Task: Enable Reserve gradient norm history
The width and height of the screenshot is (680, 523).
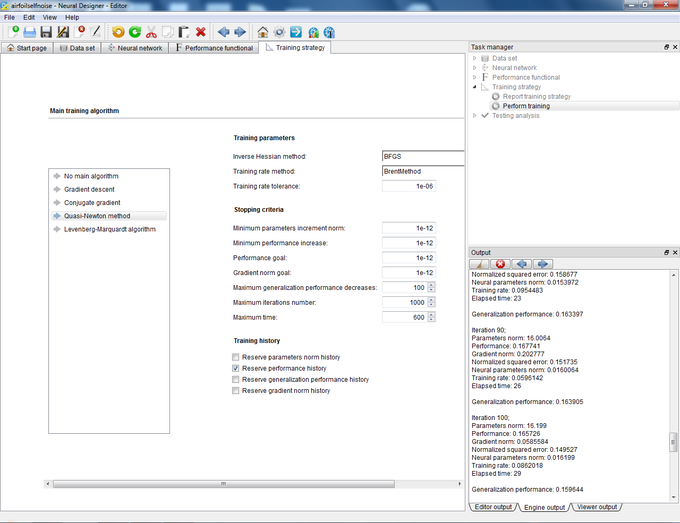Action: (x=235, y=391)
